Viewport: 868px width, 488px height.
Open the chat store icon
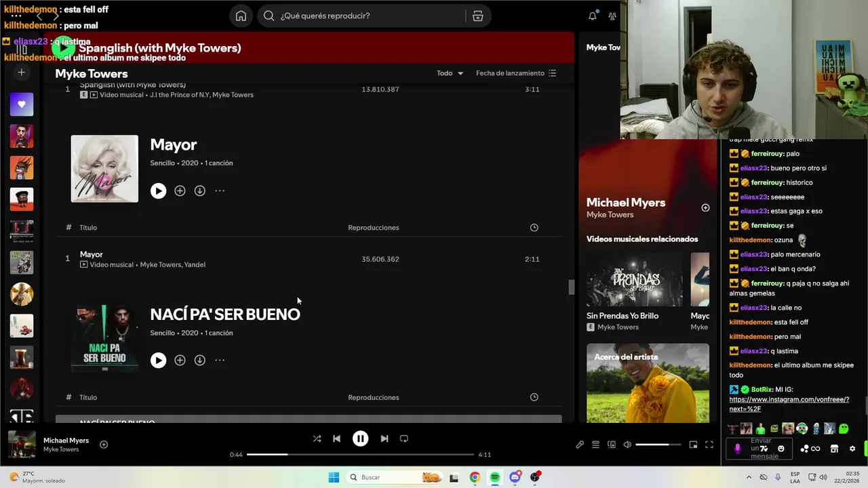pos(834,449)
